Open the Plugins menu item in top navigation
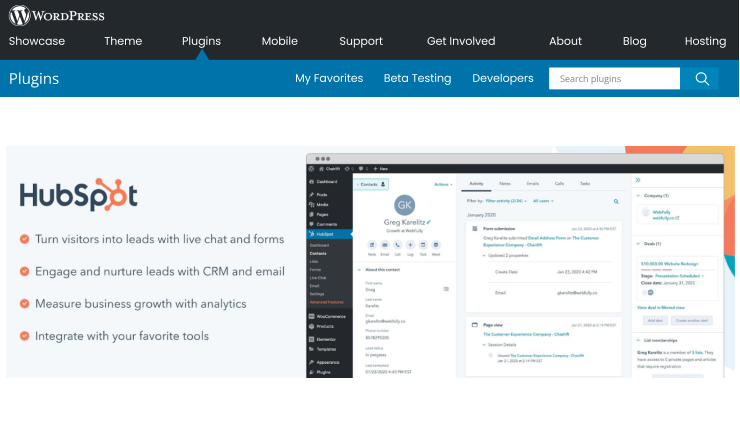The width and height of the screenshot is (740, 423). click(202, 41)
